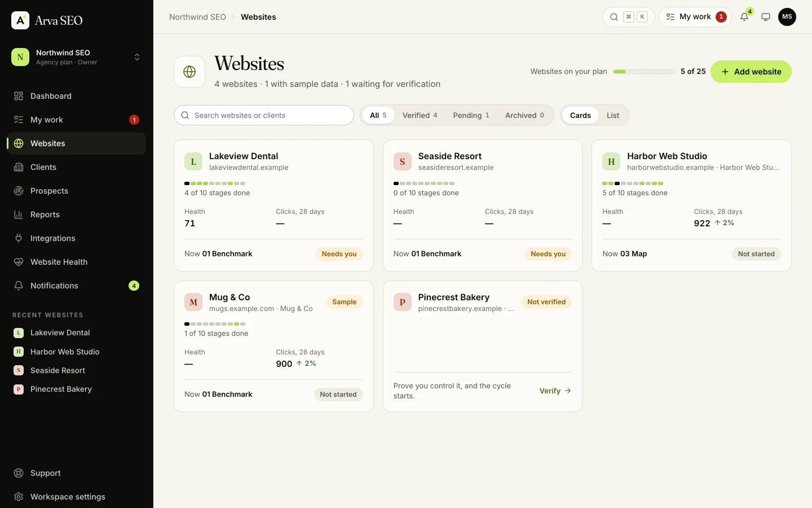Screen dimensions: 812x508
Task: Open Workspace settings gear item
Action: (x=76, y=497)
